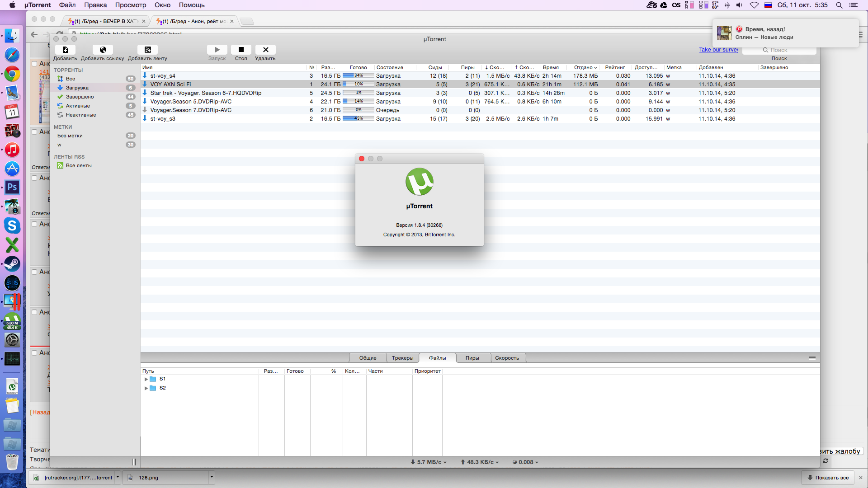This screenshot has width=868, height=488.
Task: Select Star trek Voyager Season 6-7 torrent
Action: (480, 93)
